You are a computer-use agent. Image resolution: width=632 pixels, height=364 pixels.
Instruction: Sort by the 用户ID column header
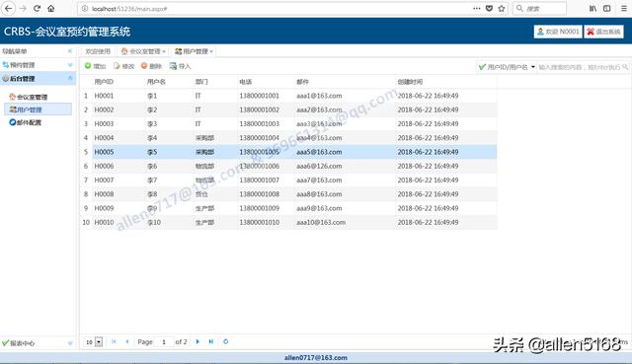[118, 82]
